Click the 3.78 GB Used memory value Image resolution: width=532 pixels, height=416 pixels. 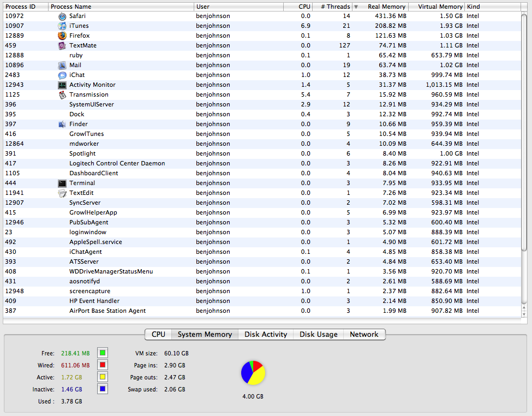(x=71, y=401)
